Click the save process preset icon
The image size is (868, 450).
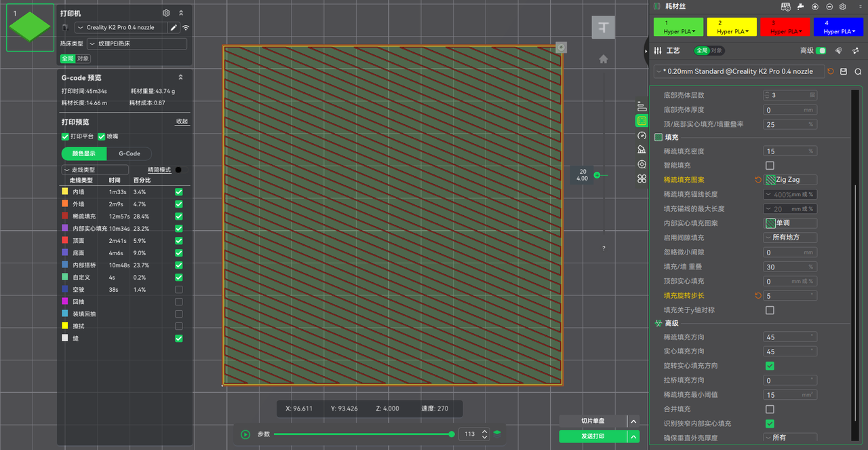844,71
